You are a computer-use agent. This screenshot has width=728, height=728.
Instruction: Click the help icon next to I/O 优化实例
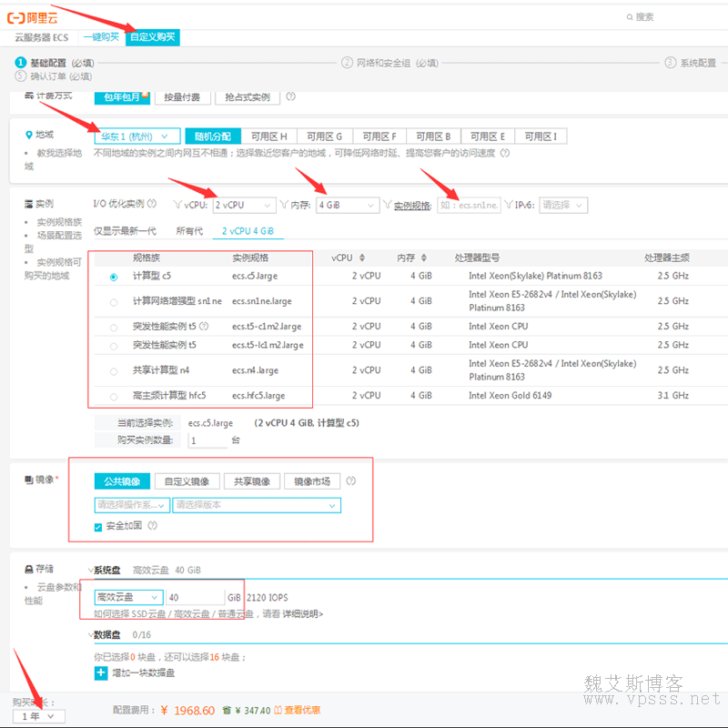click(152, 205)
